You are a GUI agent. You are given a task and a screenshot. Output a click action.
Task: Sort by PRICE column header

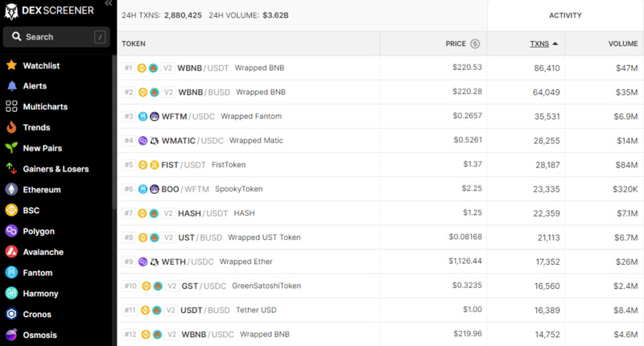456,43
